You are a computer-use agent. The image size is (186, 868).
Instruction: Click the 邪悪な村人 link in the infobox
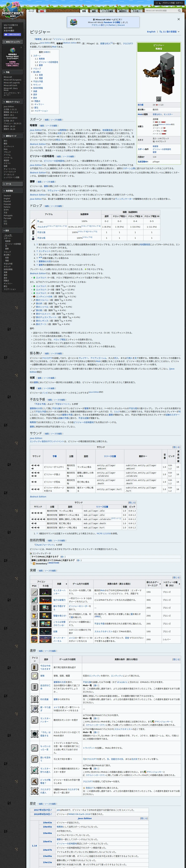(x=157, y=114)
